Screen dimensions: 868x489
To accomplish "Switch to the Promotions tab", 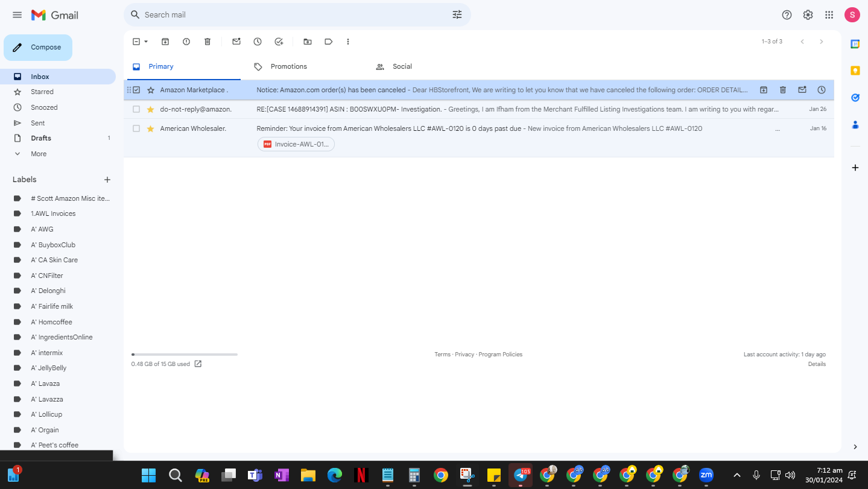I will (x=289, y=66).
